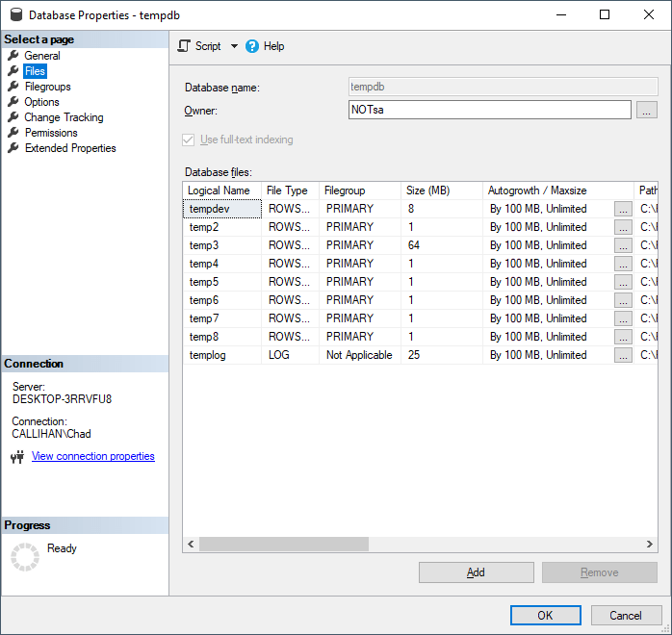Open autogrowth ellipsis for templog row
Screen dimensions: 672x635
[623, 355]
